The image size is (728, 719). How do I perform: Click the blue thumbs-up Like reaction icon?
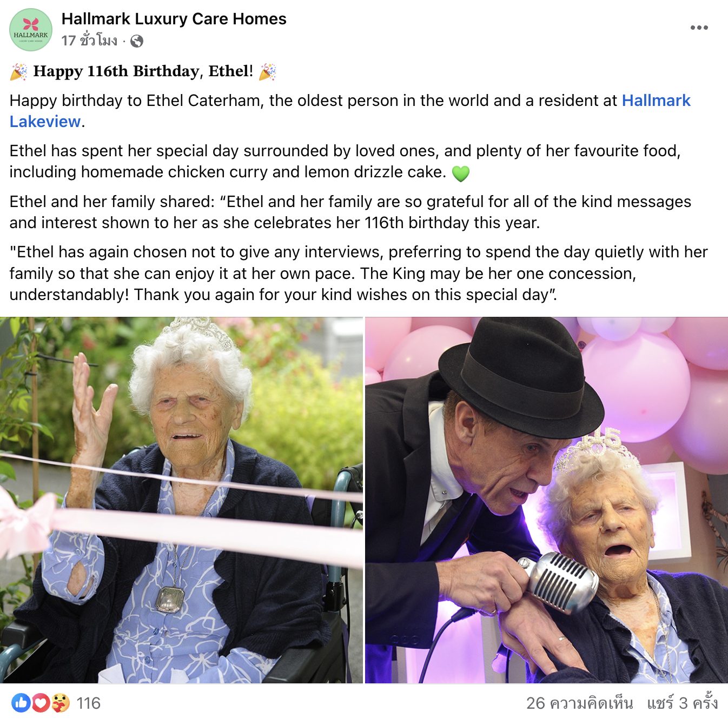point(21,703)
